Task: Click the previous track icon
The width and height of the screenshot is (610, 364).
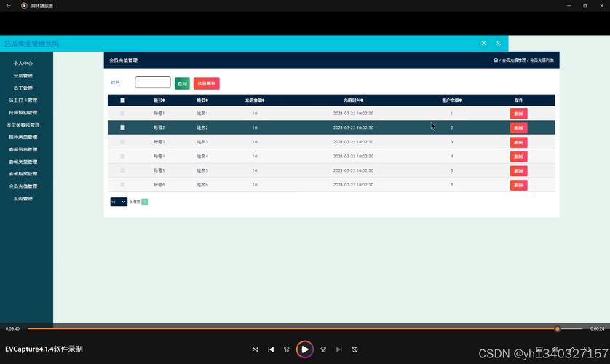Action: click(x=271, y=349)
